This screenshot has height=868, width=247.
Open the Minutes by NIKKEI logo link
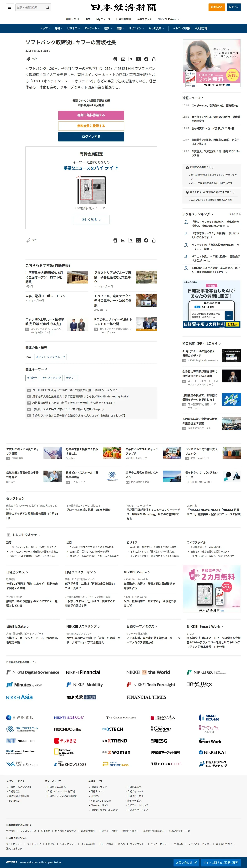pos(24,685)
